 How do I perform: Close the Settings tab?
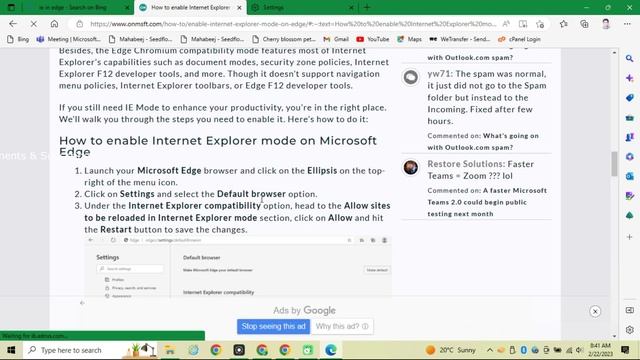click(351, 7)
